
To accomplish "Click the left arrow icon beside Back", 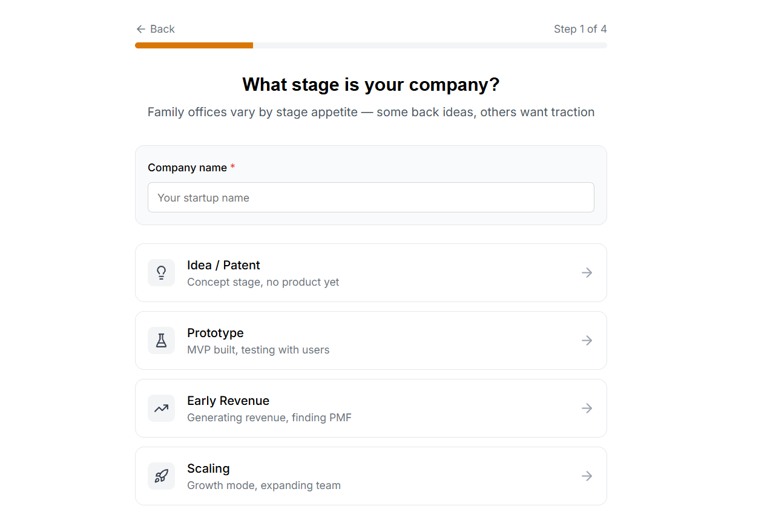I will (141, 29).
